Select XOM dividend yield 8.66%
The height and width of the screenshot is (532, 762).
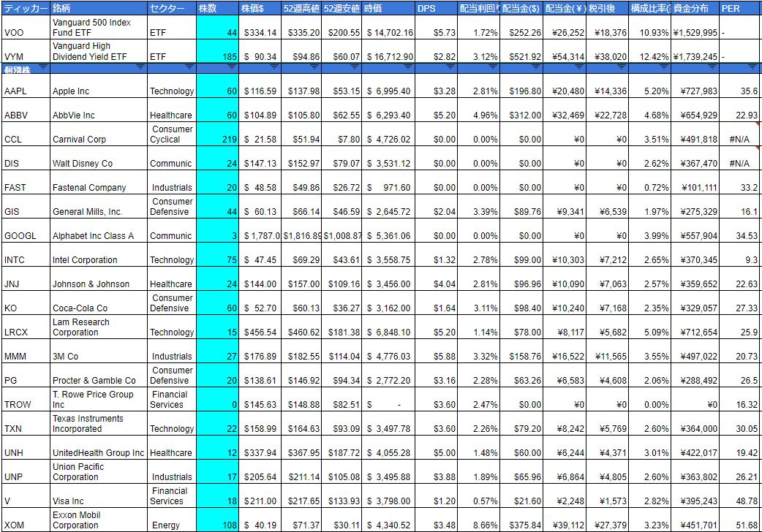(479, 520)
